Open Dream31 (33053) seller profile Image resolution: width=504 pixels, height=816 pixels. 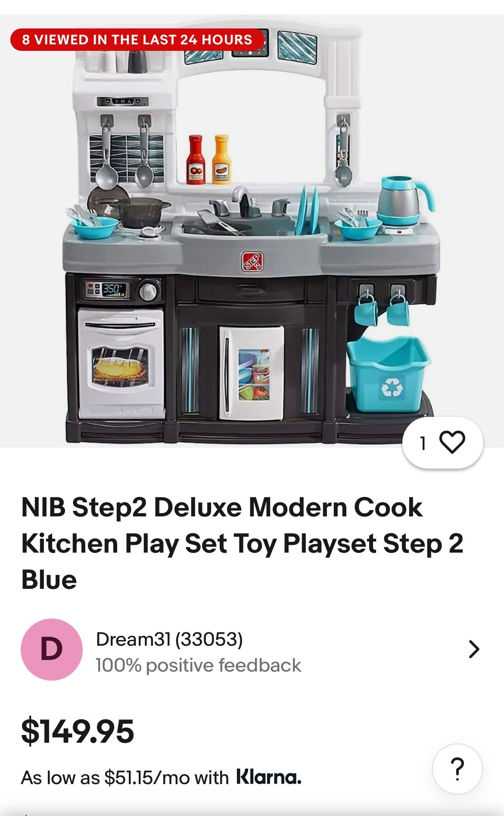pyautogui.click(x=169, y=639)
